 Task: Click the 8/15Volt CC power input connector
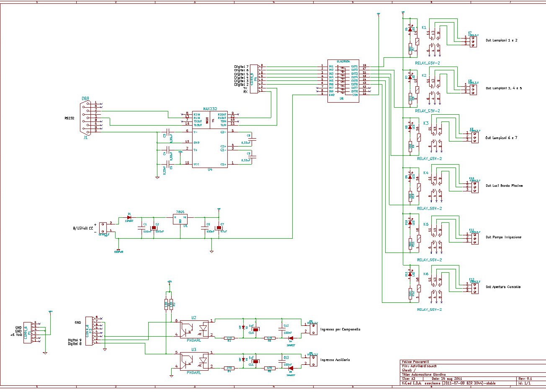(103, 227)
